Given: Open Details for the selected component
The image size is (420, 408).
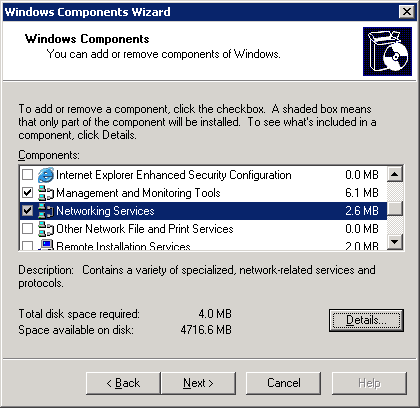Looking at the screenshot, I should [x=366, y=320].
